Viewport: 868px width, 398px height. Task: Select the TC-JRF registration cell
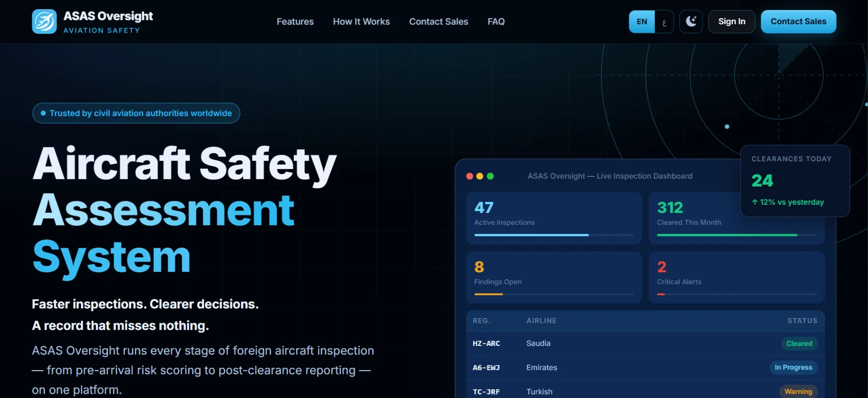pos(486,392)
